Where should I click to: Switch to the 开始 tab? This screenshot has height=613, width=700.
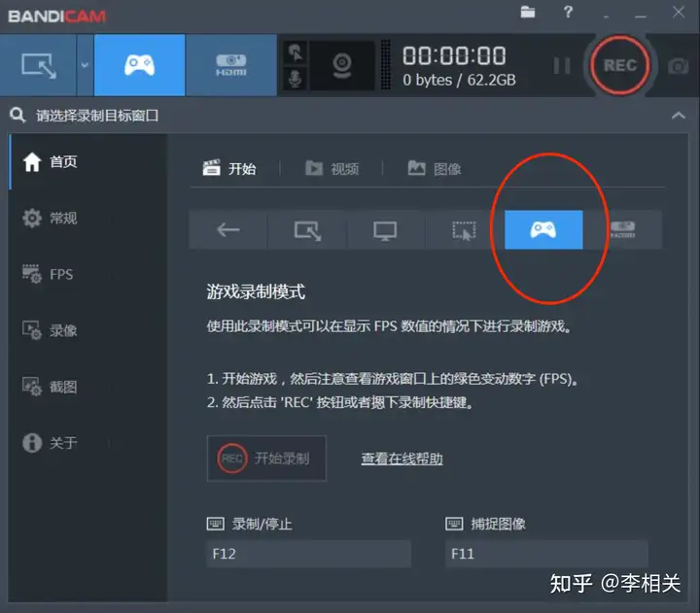tap(229, 169)
